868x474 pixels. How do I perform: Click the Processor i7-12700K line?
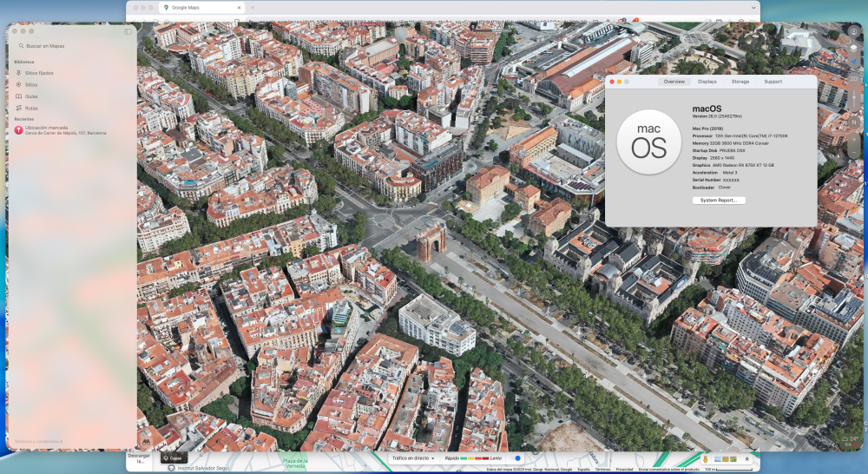pos(740,135)
